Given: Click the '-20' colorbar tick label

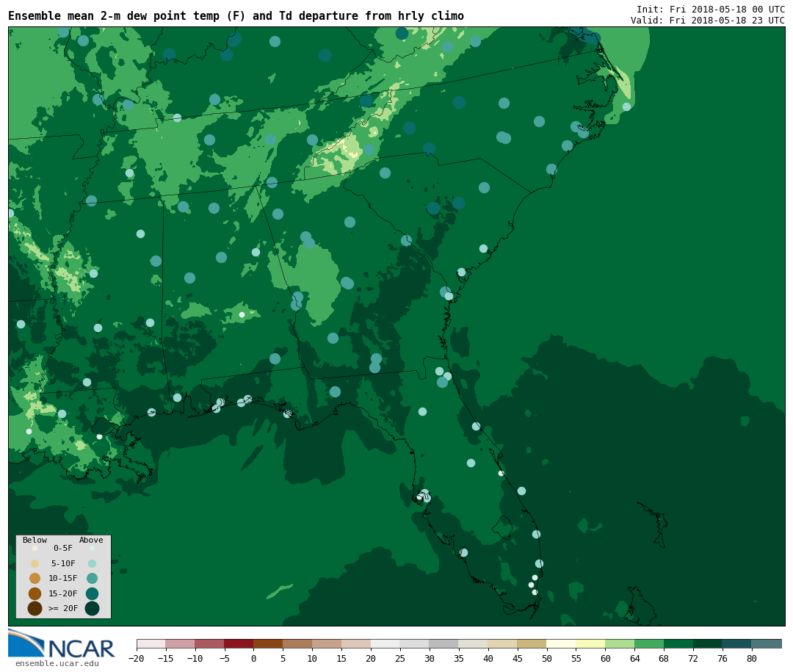Looking at the screenshot, I should (137, 658).
